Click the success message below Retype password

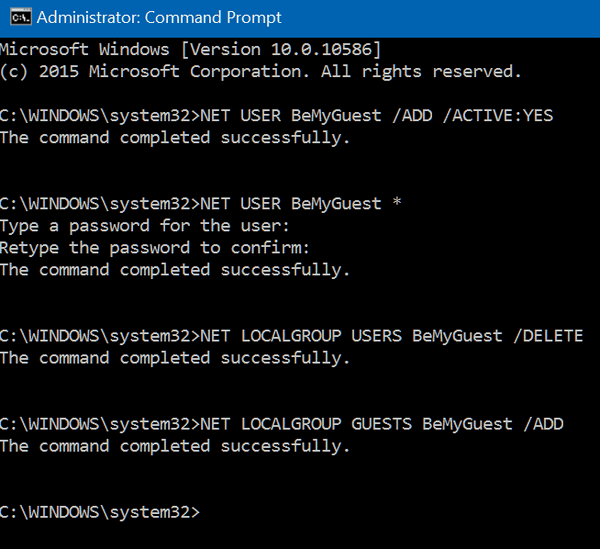click(x=175, y=270)
